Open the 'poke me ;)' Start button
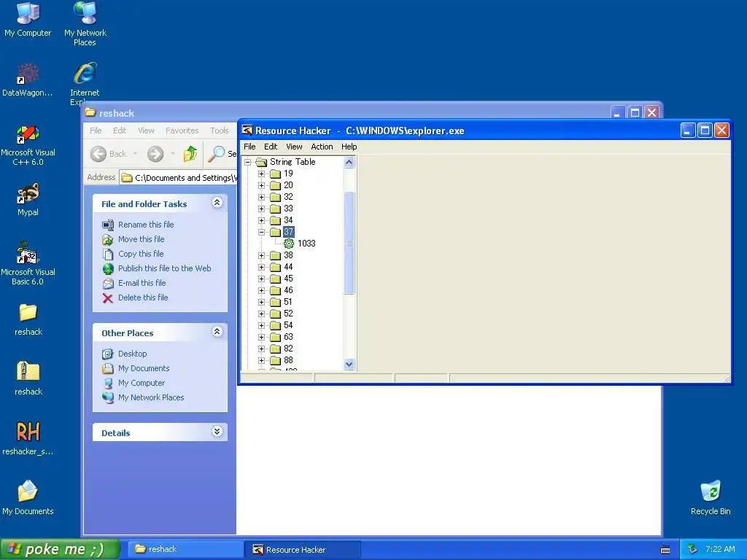 60,549
